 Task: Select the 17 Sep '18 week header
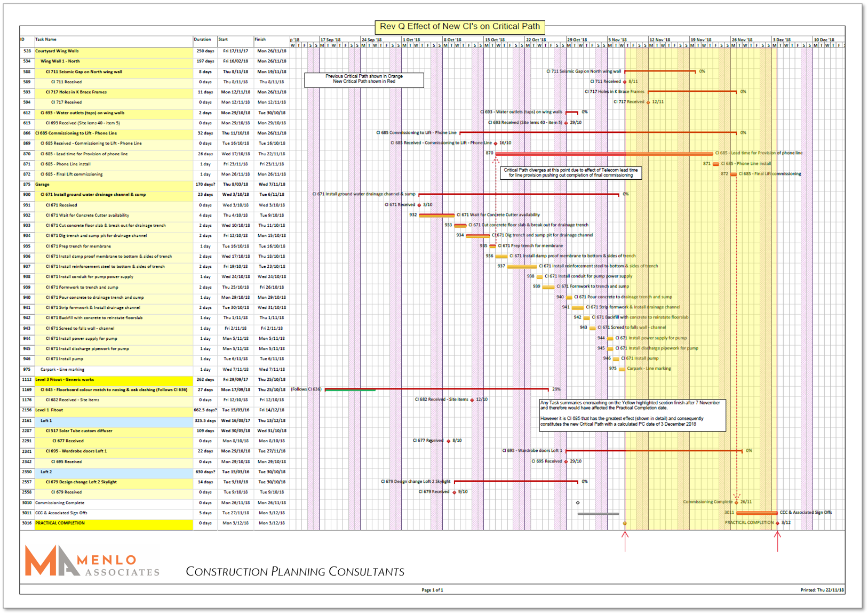(x=330, y=39)
